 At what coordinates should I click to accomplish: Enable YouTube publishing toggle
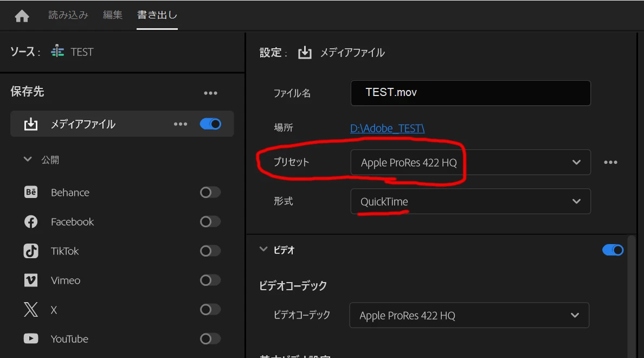210,338
